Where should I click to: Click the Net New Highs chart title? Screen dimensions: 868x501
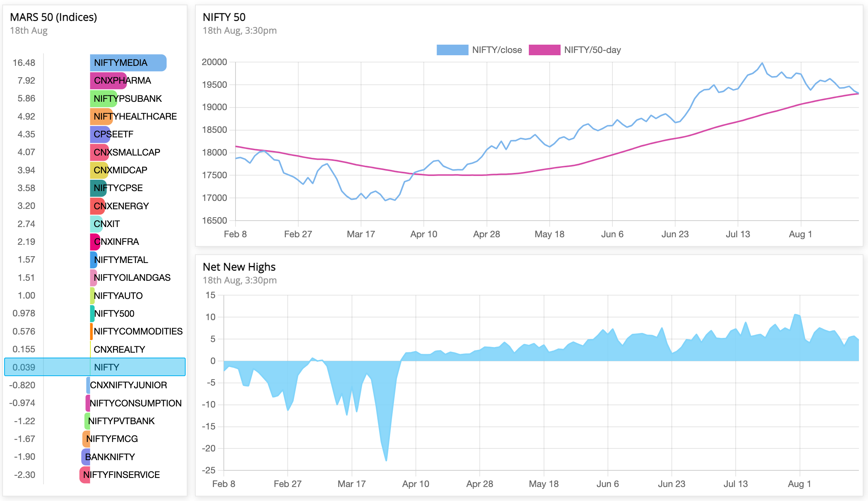(239, 267)
